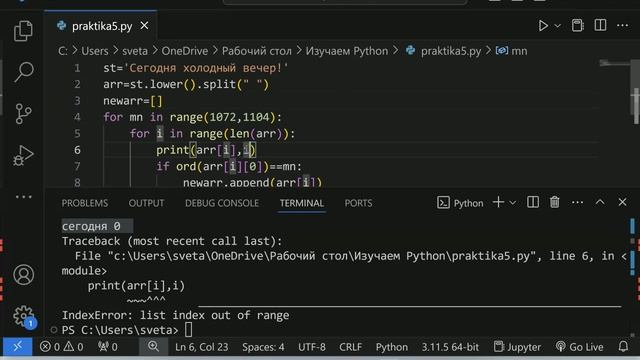The height and width of the screenshot is (360, 640).
Task: Show additional activity bar views ellipsis
Action: pos(23,197)
